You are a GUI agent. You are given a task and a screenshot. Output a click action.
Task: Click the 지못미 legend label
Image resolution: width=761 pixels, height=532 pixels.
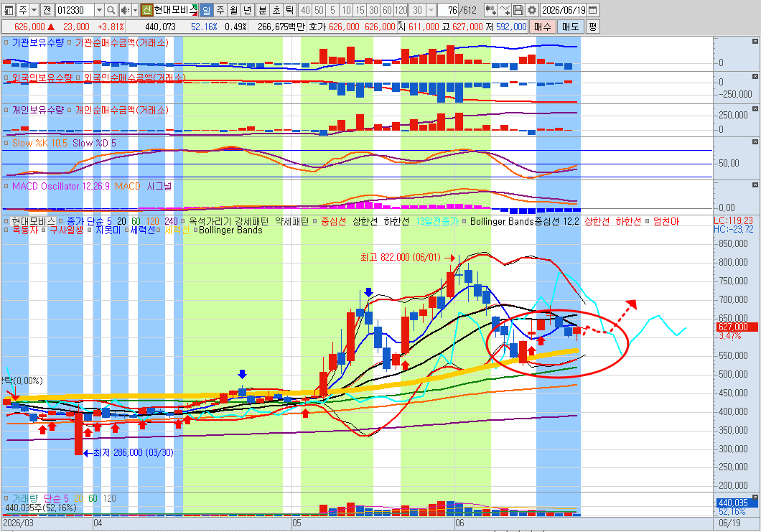(x=108, y=230)
